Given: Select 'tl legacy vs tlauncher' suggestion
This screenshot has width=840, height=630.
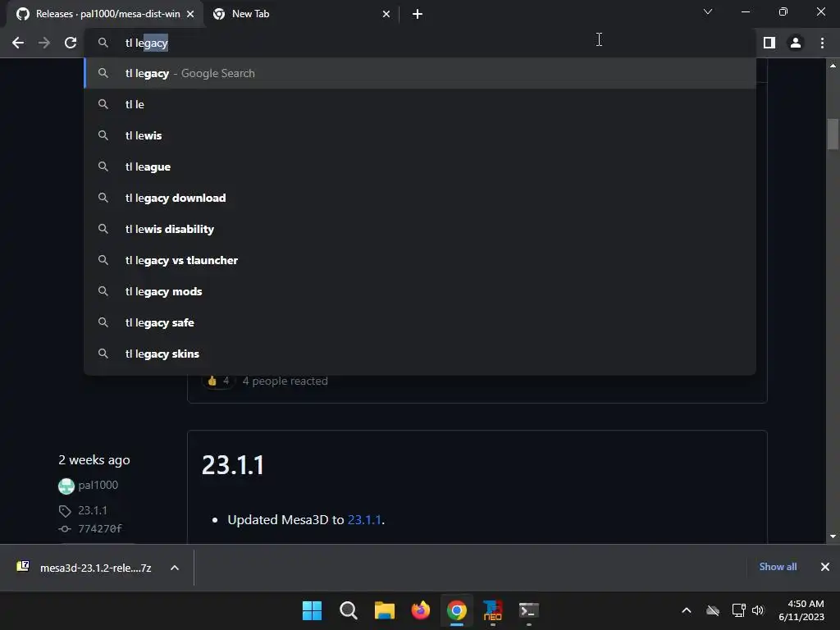Looking at the screenshot, I should pos(420,260).
